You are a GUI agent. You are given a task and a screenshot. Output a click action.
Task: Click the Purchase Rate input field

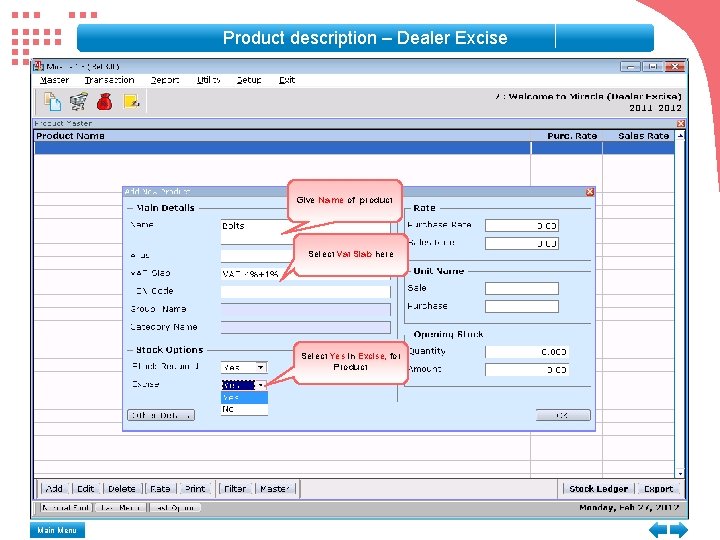[x=522, y=226]
